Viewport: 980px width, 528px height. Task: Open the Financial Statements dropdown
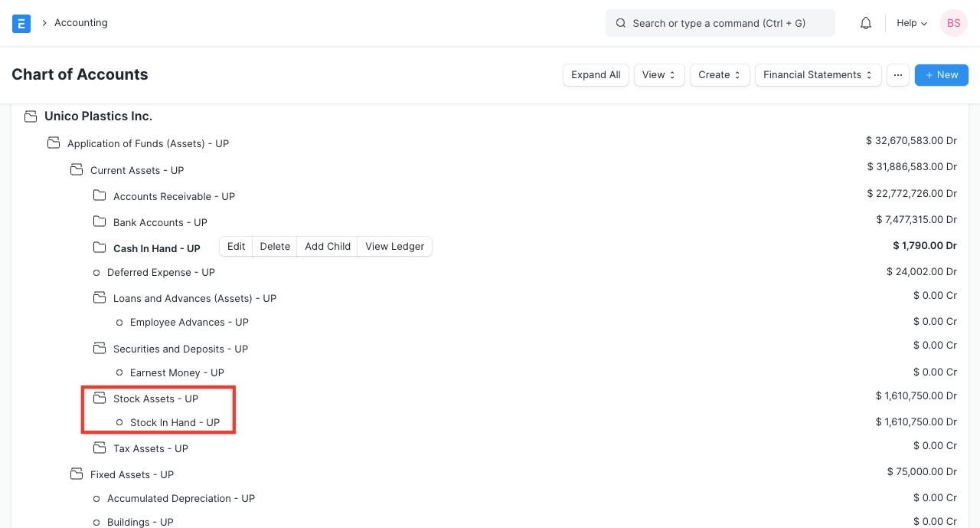click(x=817, y=75)
